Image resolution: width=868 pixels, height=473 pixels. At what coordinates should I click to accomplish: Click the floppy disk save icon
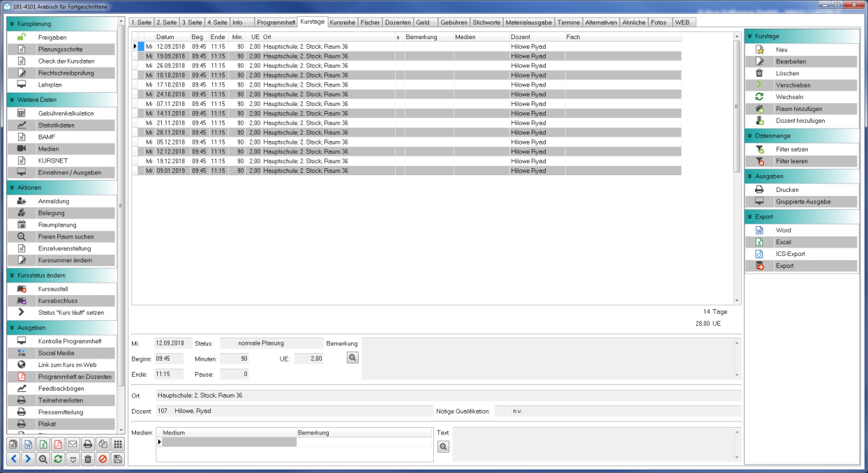point(118,459)
